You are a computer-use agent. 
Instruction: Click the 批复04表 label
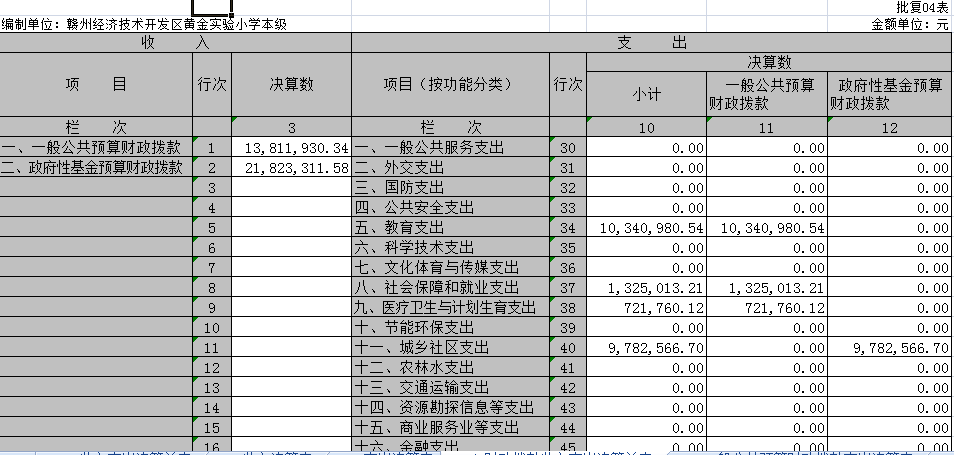pyautogui.click(x=922, y=7)
